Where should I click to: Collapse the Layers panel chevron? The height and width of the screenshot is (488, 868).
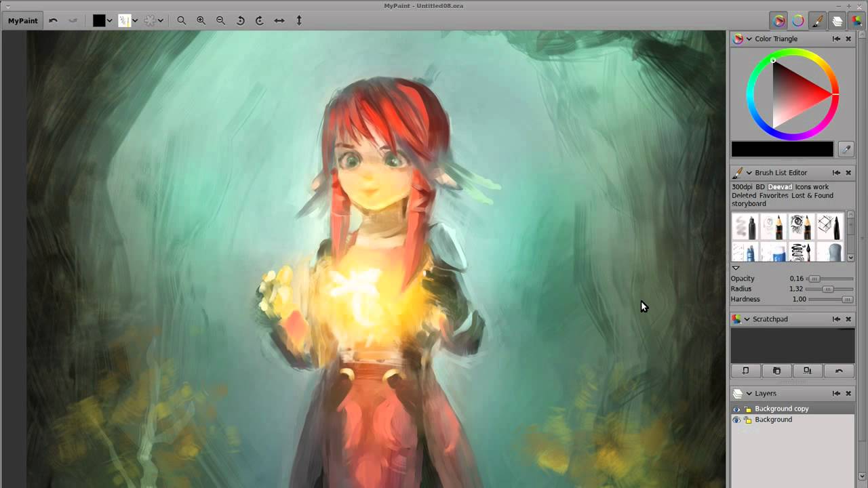point(749,393)
